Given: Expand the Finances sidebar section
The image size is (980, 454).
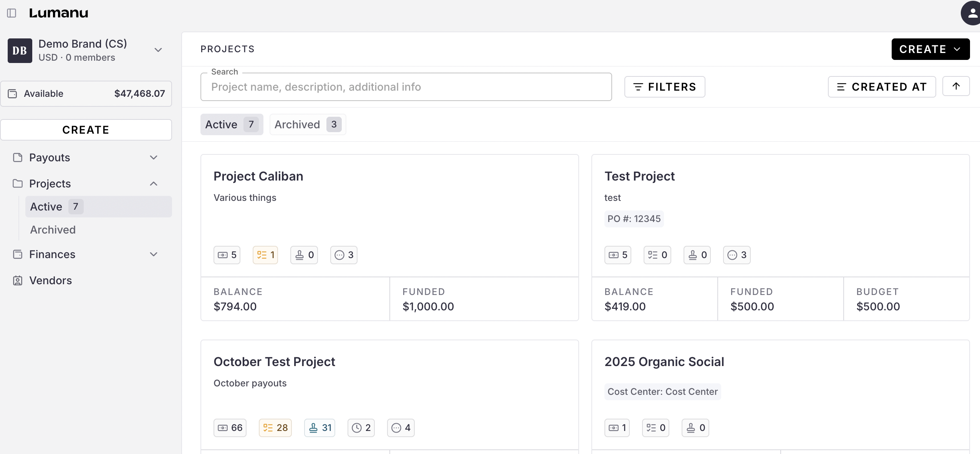Looking at the screenshot, I should point(154,254).
